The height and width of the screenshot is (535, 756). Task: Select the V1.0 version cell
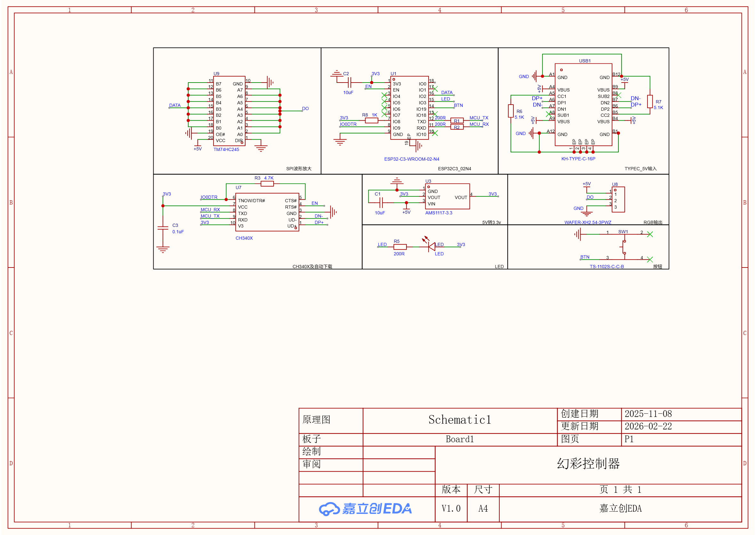coord(451,509)
